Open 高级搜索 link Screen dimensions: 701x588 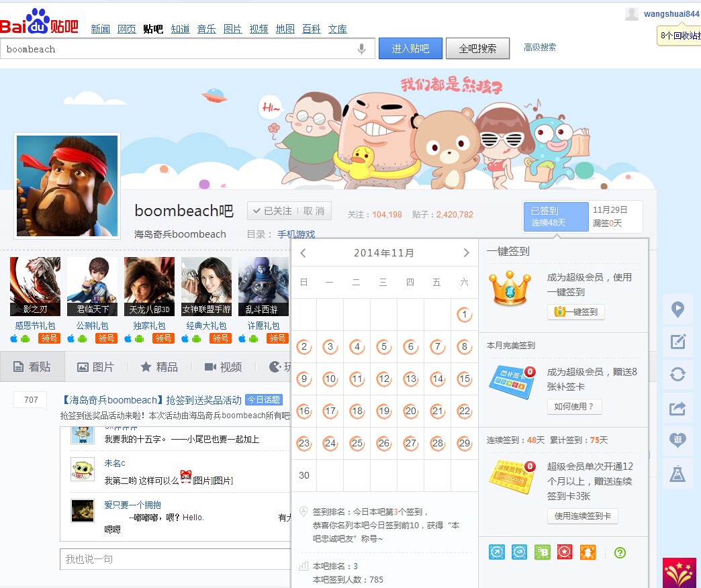tap(540, 48)
